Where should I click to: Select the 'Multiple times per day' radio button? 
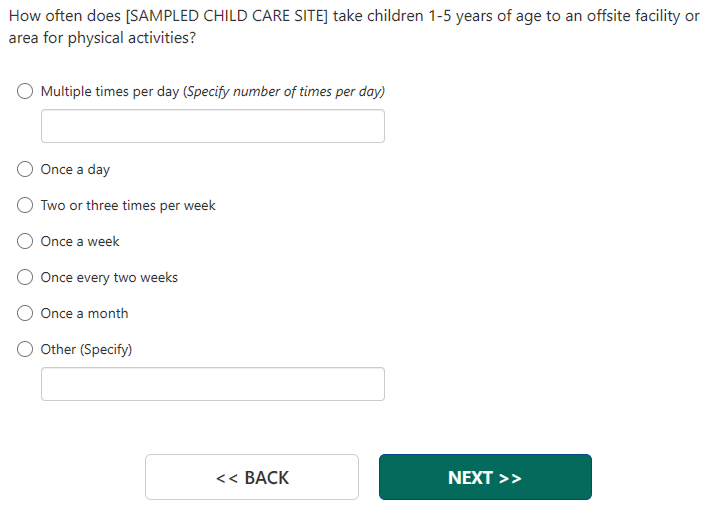[x=25, y=91]
